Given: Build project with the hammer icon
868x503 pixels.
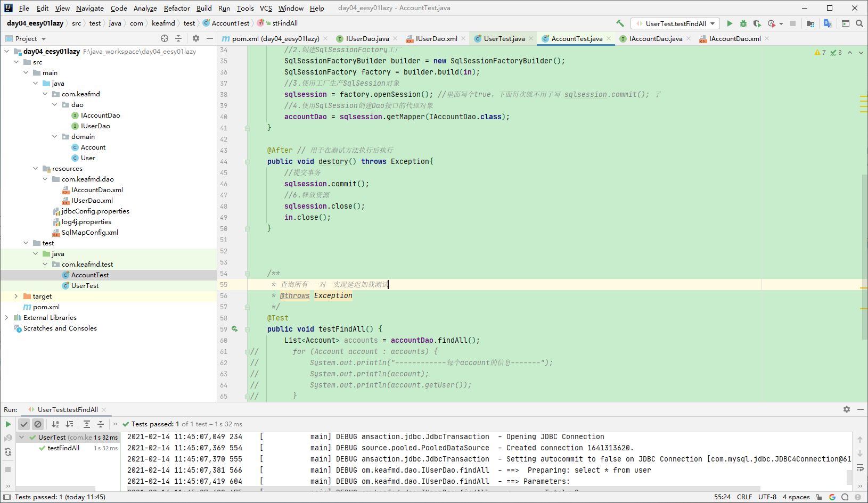Looking at the screenshot, I should pyautogui.click(x=620, y=23).
